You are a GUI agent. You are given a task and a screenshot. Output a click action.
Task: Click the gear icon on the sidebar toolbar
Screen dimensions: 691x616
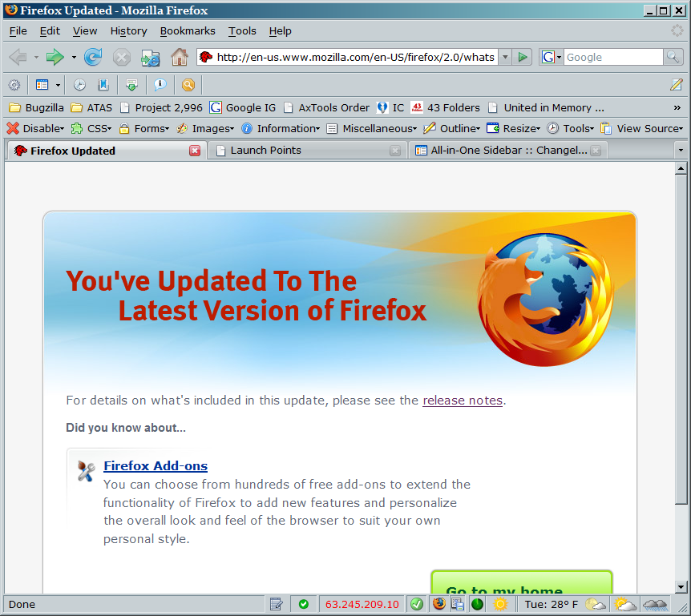(14, 85)
